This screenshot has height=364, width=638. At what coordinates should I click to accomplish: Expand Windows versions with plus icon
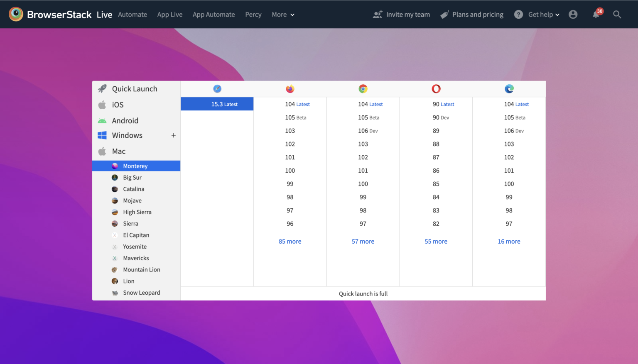(x=174, y=135)
